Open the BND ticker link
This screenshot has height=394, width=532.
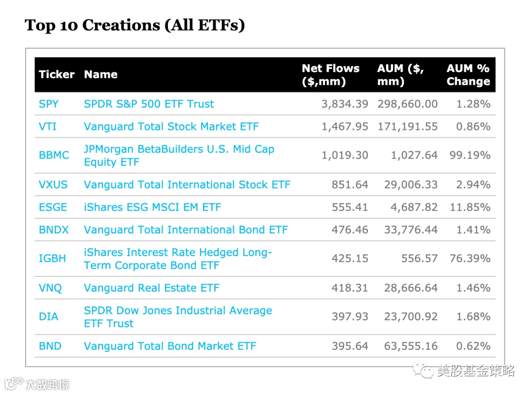click(x=50, y=346)
